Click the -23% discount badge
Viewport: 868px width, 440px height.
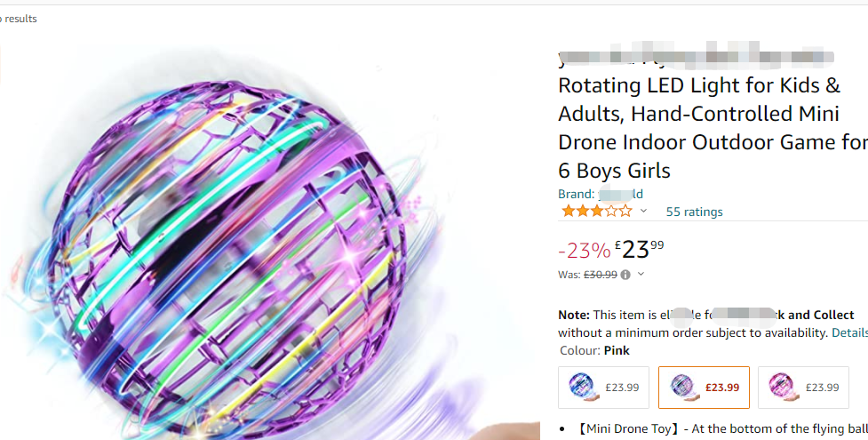584,251
